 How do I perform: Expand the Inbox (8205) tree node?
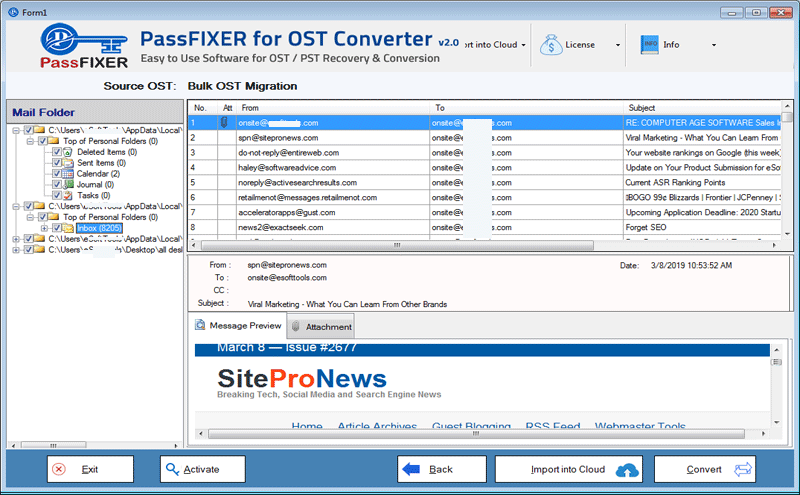44,228
